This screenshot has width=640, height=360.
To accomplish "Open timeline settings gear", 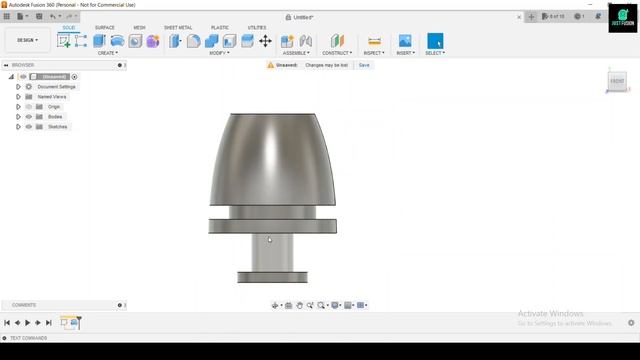I will 631,322.
